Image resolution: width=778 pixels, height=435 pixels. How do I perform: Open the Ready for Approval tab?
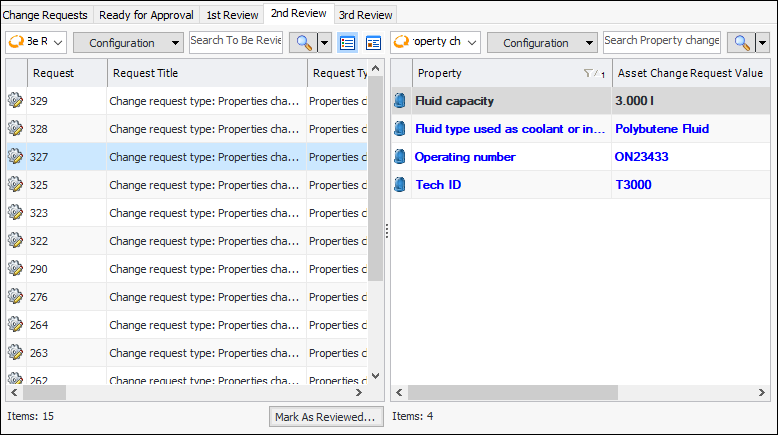click(x=146, y=15)
